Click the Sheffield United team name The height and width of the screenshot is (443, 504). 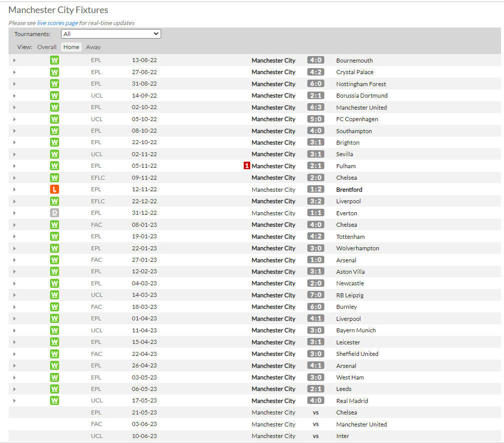357,353
